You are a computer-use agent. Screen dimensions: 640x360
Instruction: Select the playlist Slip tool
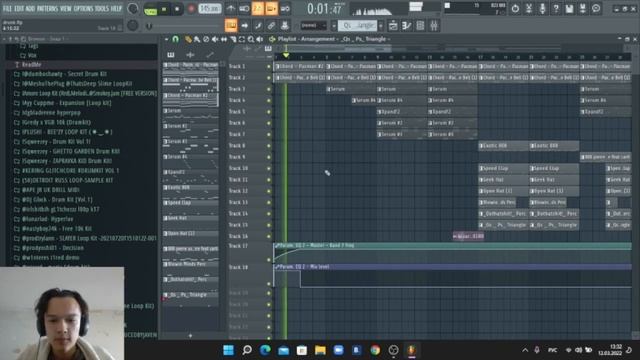224,39
